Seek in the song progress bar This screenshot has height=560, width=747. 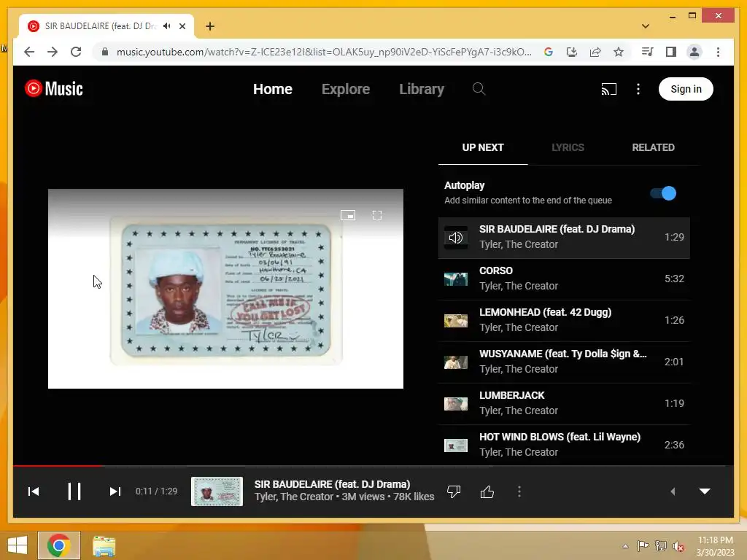[373, 465]
